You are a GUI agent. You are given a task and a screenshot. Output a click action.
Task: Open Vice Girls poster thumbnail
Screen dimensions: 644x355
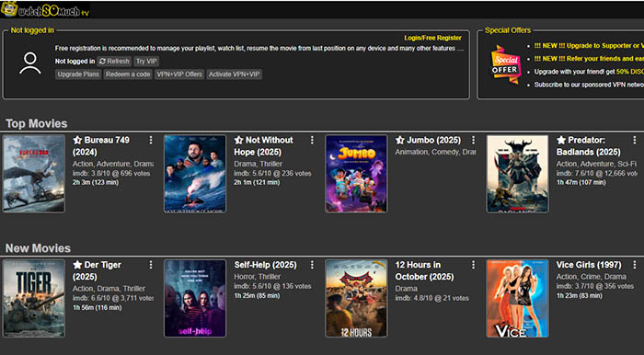517,298
